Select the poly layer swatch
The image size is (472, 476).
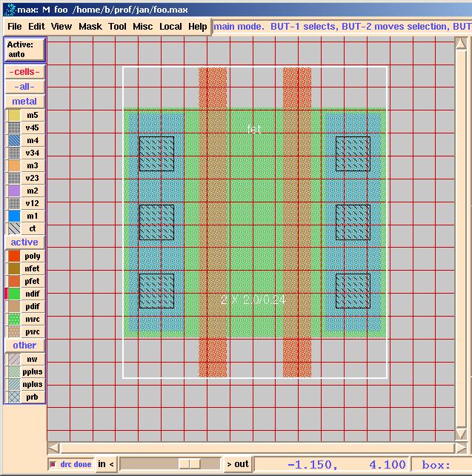pyautogui.click(x=14, y=257)
